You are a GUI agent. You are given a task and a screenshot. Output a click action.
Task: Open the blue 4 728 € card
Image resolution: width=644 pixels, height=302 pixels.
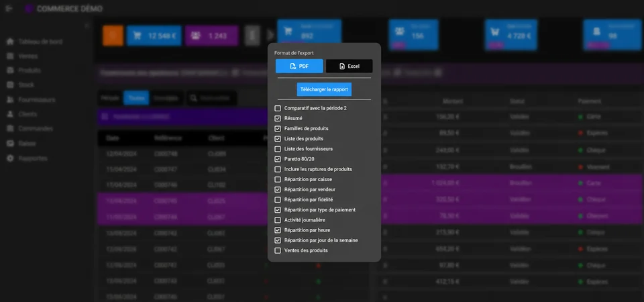click(511, 34)
